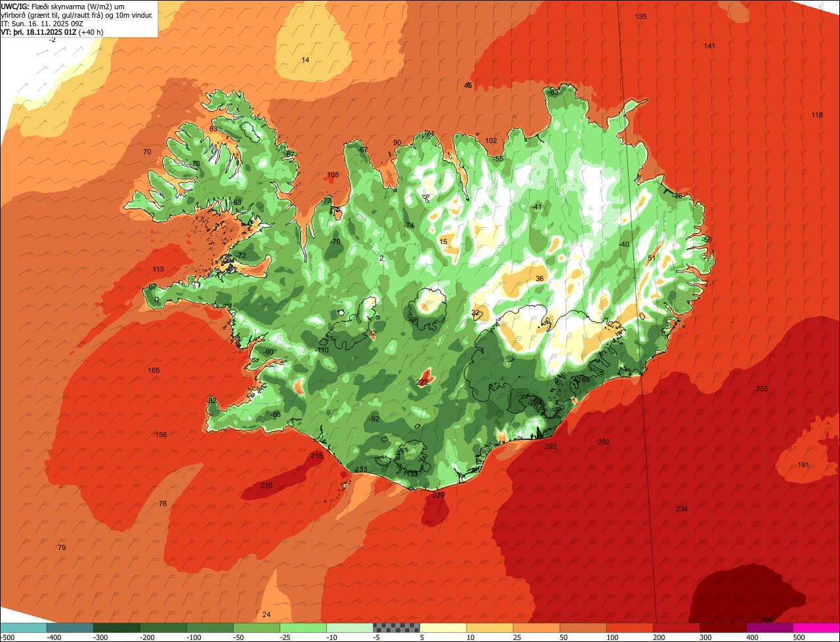The image size is (840, 642).
Task: Click the map value '113'
Action: coord(158,270)
